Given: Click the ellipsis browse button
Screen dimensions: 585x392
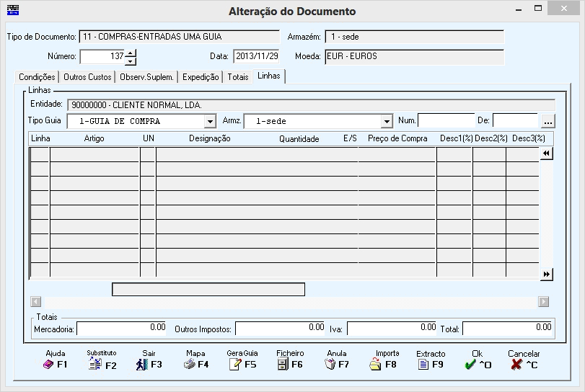Looking at the screenshot, I should point(547,122).
